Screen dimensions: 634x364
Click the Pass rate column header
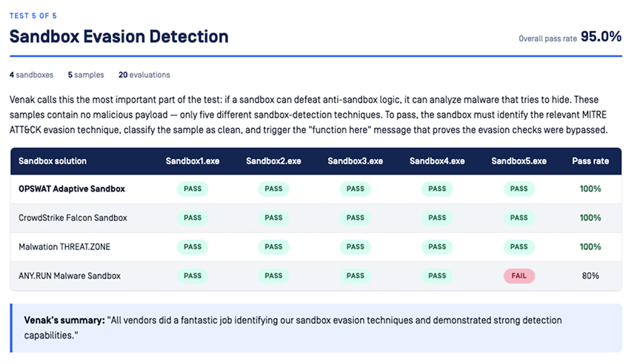click(590, 161)
